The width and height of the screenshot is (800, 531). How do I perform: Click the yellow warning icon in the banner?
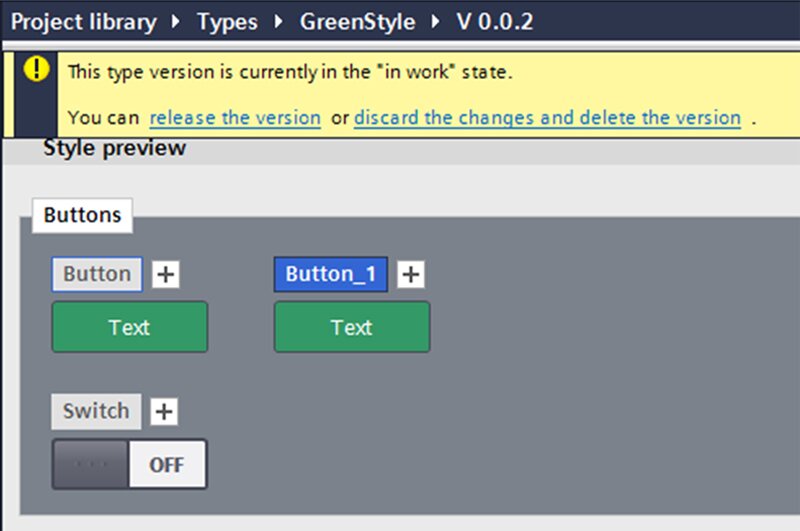point(36,69)
